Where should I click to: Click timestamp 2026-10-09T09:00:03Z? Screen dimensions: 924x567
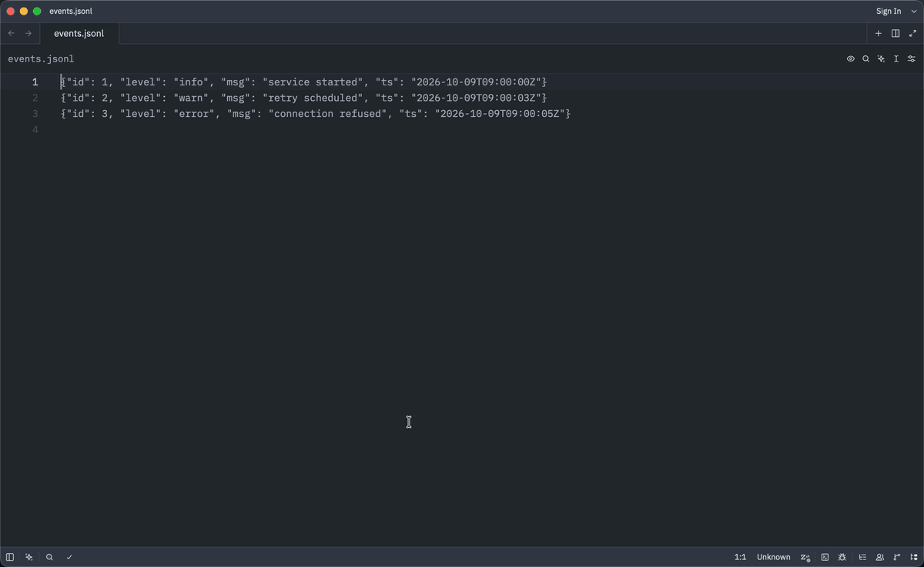(x=475, y=98)
